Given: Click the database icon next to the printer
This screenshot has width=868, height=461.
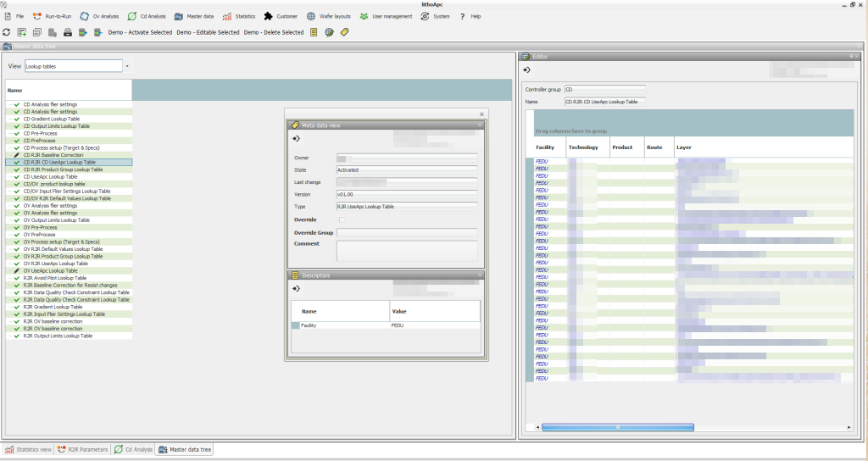Looking at the screenshot, I should click(x=82, y=33).
